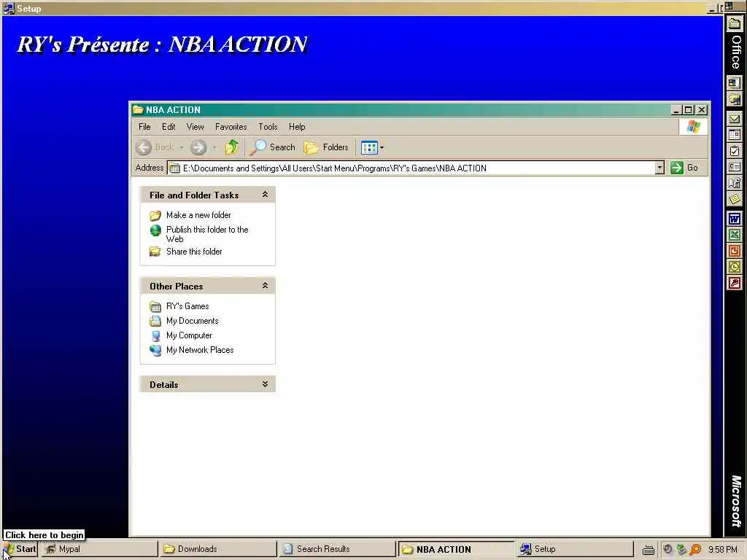The image size is (747, 560).
Task: Open the Start menu
Action: (20, 549)
